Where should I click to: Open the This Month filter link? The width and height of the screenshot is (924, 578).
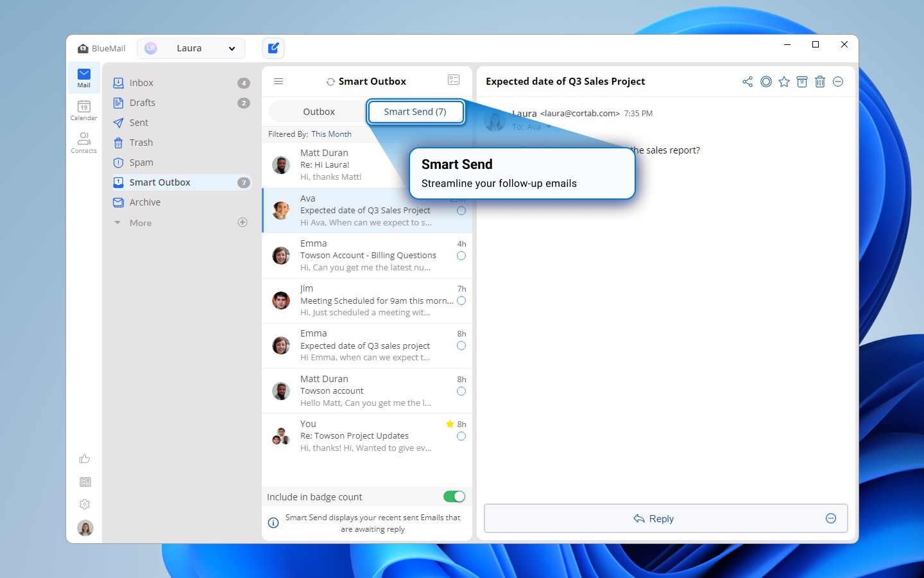[x=332, y=134]
